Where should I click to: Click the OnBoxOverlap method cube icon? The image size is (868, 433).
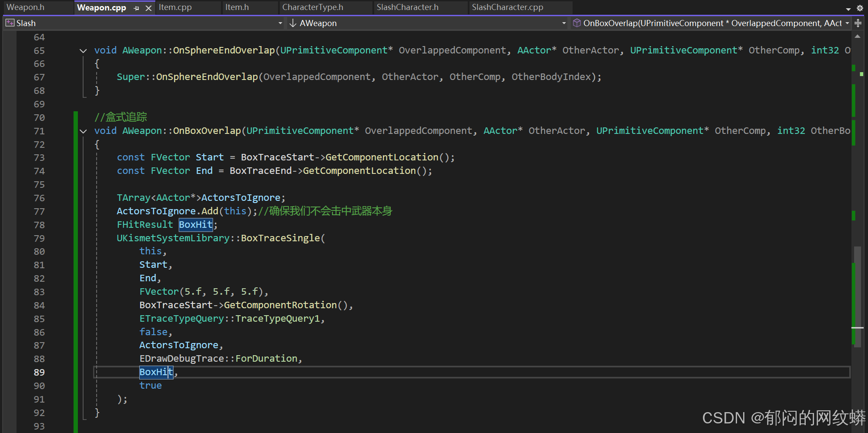click(577, 23)
